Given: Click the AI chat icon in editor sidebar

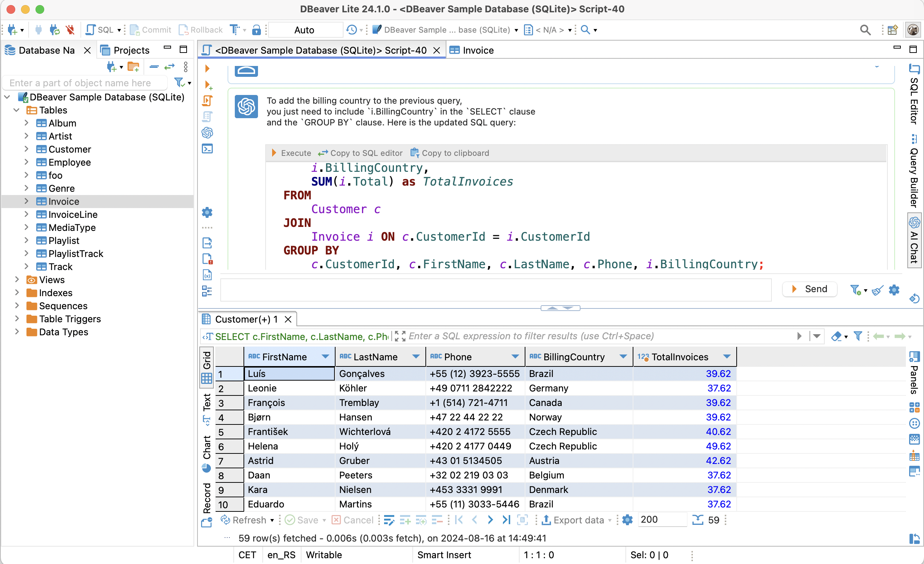Looking at the screenshot, I should pyautogui.click(x=207, y=133).
